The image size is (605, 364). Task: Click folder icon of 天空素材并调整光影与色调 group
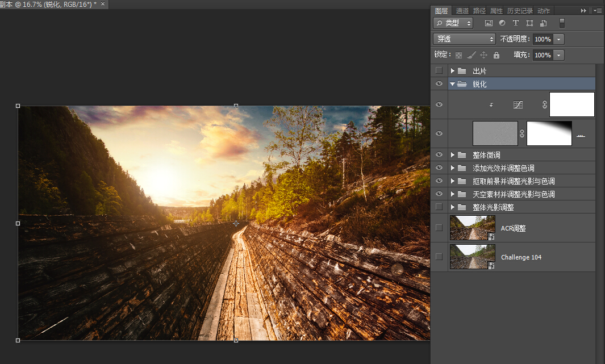(462, 194)
